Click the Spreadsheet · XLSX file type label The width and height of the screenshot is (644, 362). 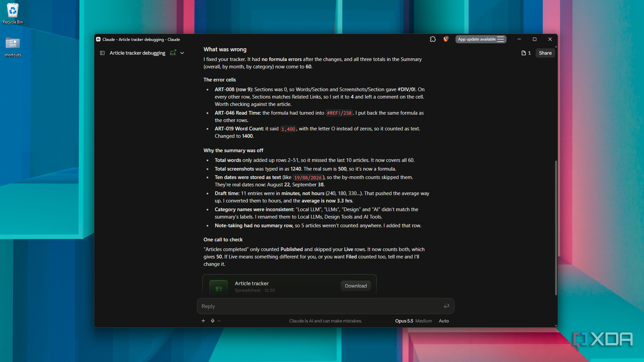(x=255, y=291)
